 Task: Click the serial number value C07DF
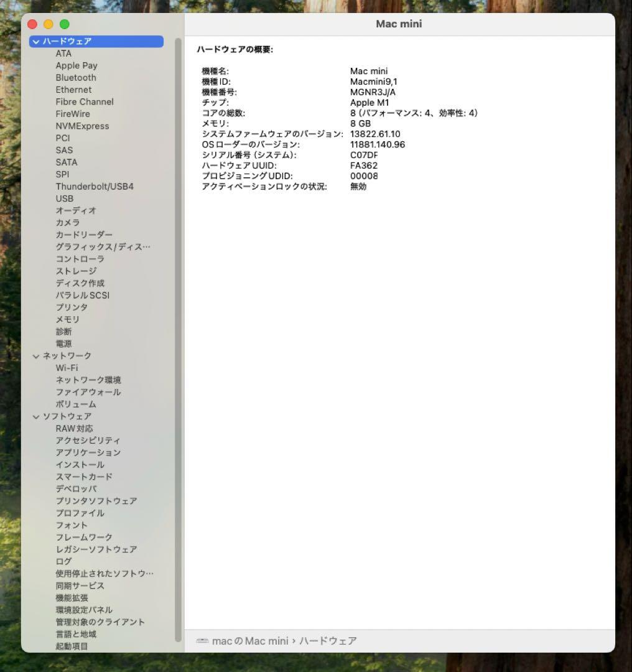pyautogui.click(x=364, y=155)
